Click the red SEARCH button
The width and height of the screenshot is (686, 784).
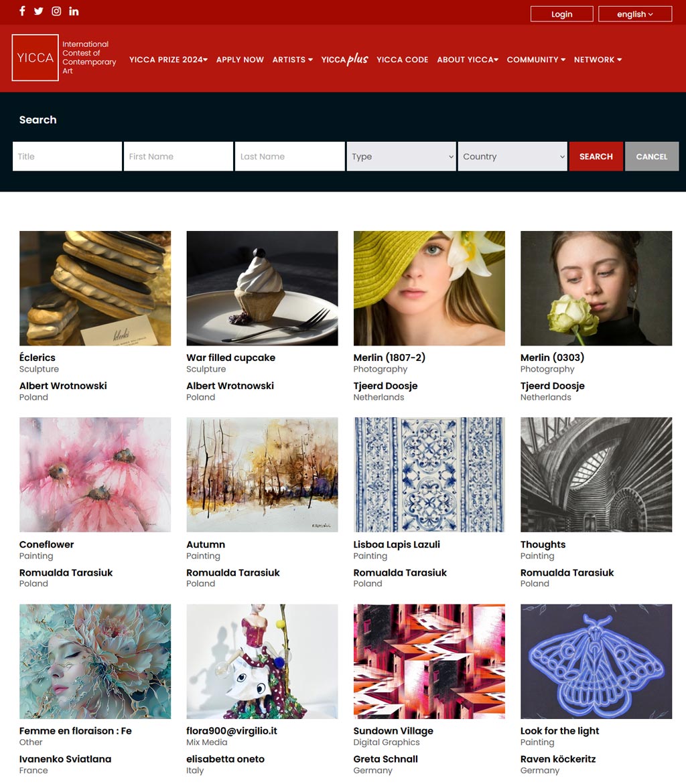596,157
